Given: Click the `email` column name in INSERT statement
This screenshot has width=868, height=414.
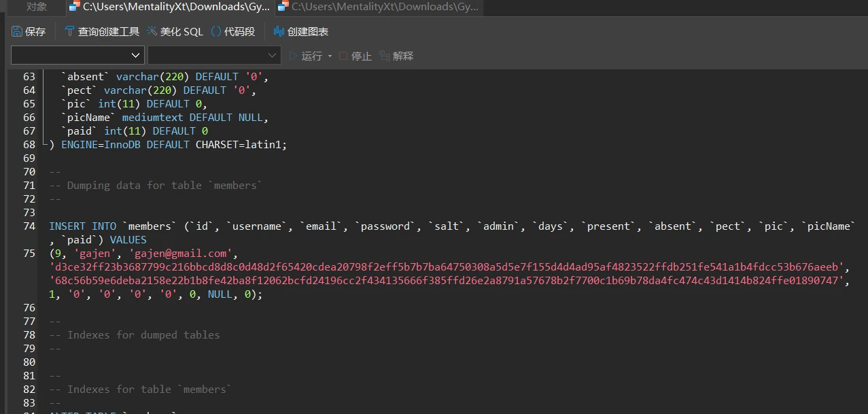Looking at the screenshot, I should (321, 226).
